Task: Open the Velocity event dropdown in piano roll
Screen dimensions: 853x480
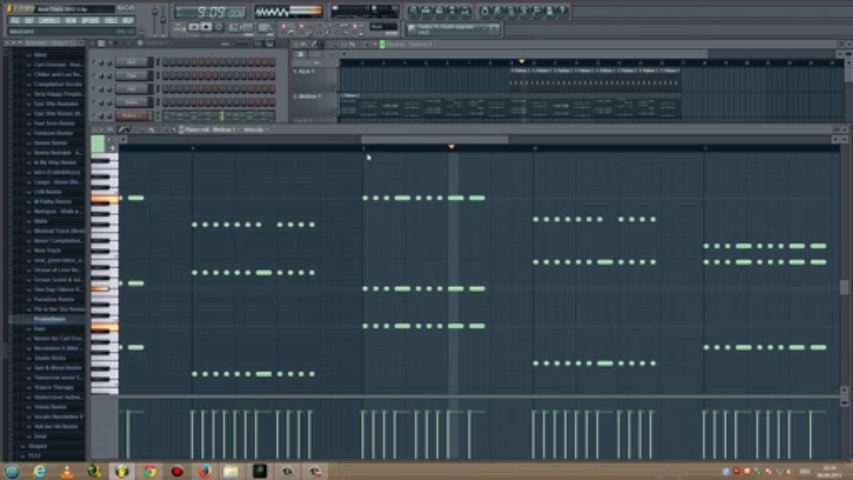Action: click(254, 130)
